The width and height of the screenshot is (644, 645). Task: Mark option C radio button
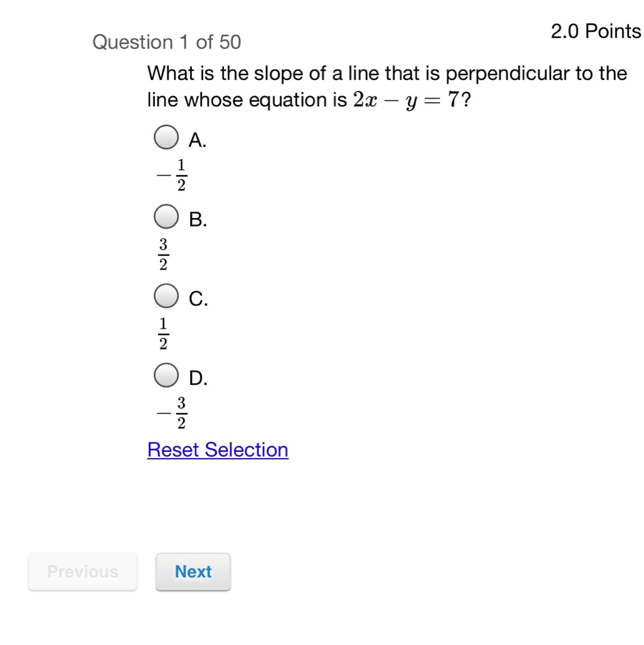(x=166, y=296)
